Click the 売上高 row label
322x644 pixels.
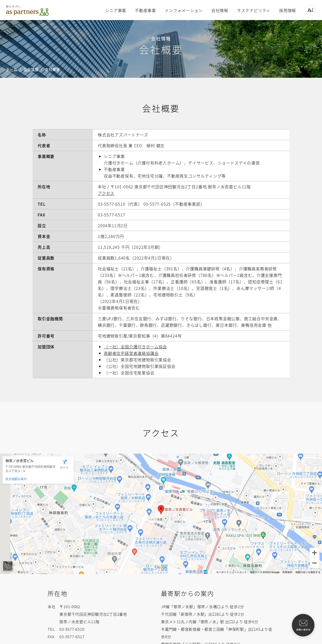(44, 247)
